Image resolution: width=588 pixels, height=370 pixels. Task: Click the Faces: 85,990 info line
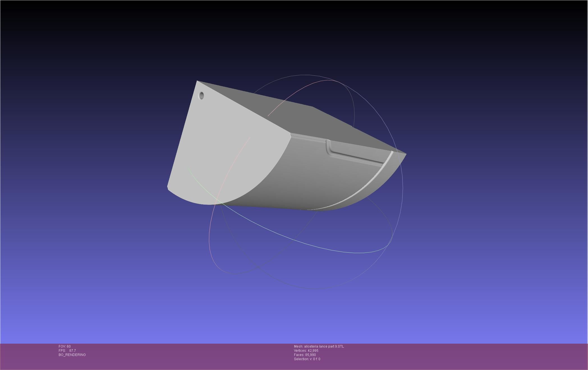click(305, 355)
